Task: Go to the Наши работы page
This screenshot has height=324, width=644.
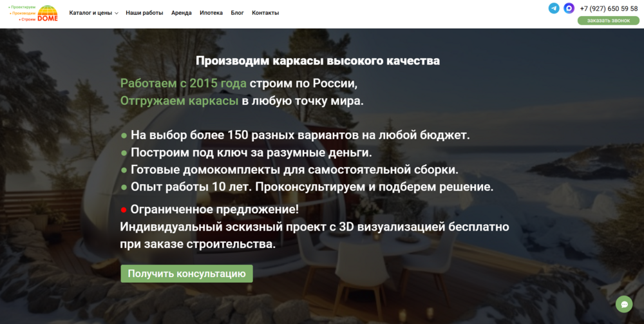Action: [x=144, y=13]
